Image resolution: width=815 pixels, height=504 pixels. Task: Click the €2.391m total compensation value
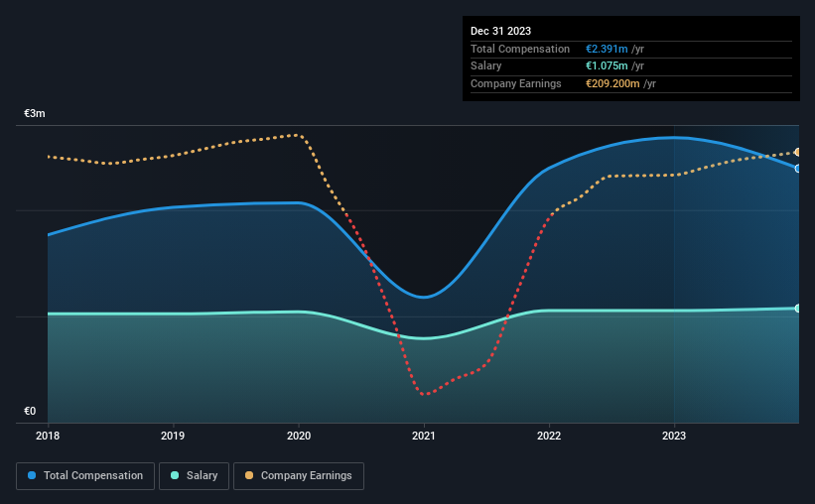click(607, 49)
